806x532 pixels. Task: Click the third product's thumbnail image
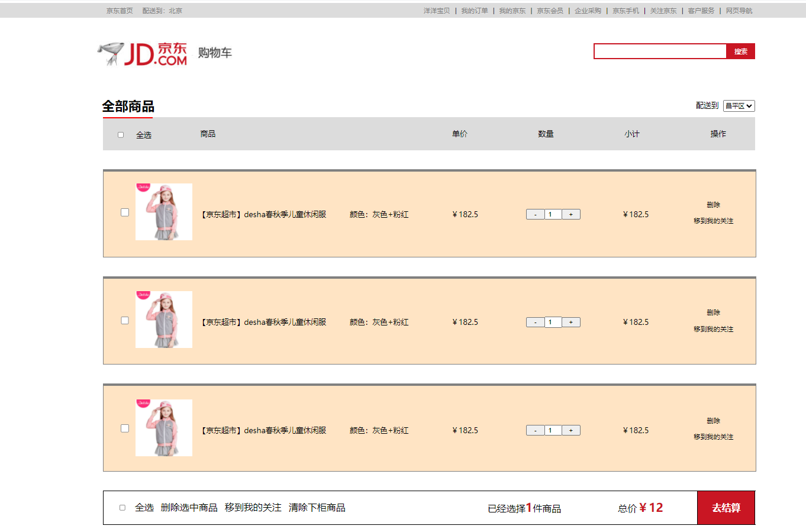[164, 428]
